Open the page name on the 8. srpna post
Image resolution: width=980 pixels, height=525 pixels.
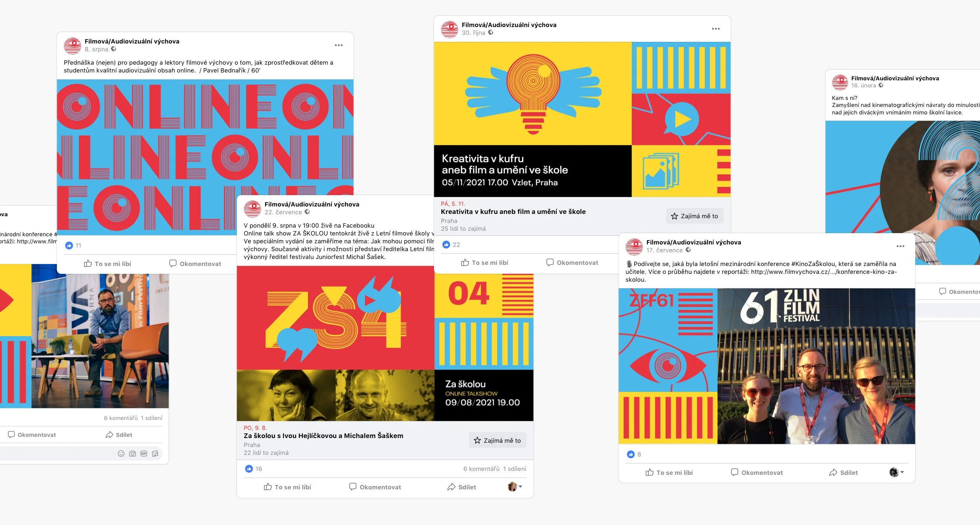[x=132, y=42]
